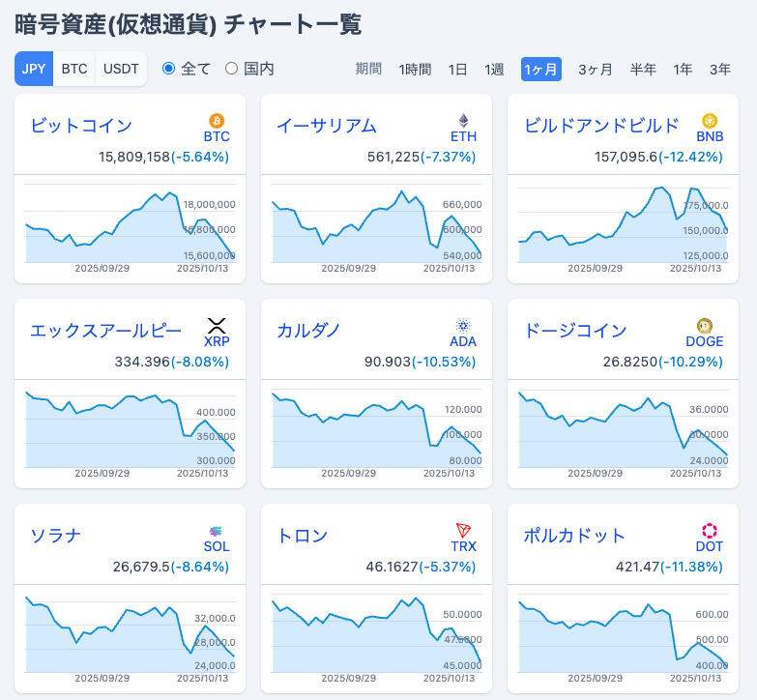
Task: Click the TRX ticker label
Action: click(x=463, y=546)
